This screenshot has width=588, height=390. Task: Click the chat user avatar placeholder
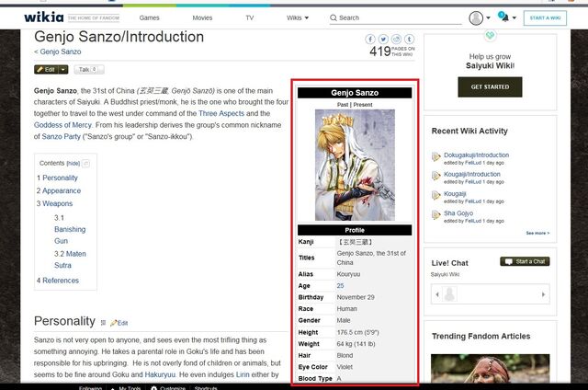coord(449,294)
